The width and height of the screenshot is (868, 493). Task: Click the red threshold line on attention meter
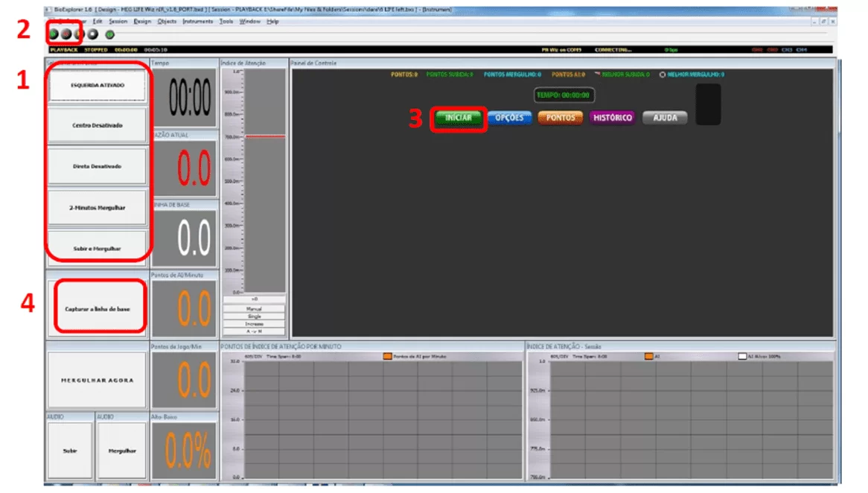pyautogui.click(x=265, y=136)
